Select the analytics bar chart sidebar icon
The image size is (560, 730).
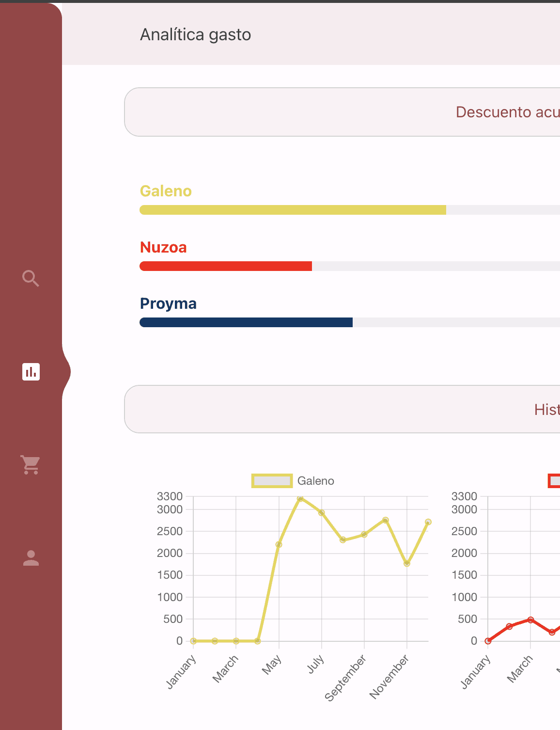click(x=31, y=372)
